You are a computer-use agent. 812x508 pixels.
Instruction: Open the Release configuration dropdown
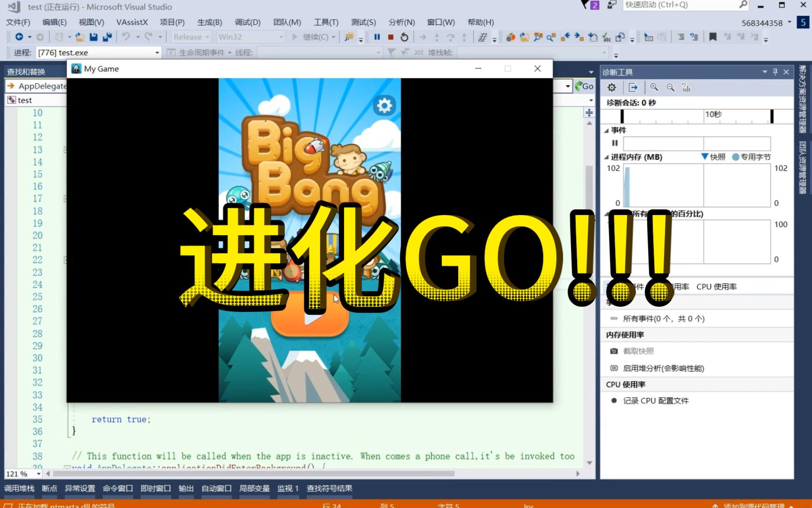click(207, 37)
